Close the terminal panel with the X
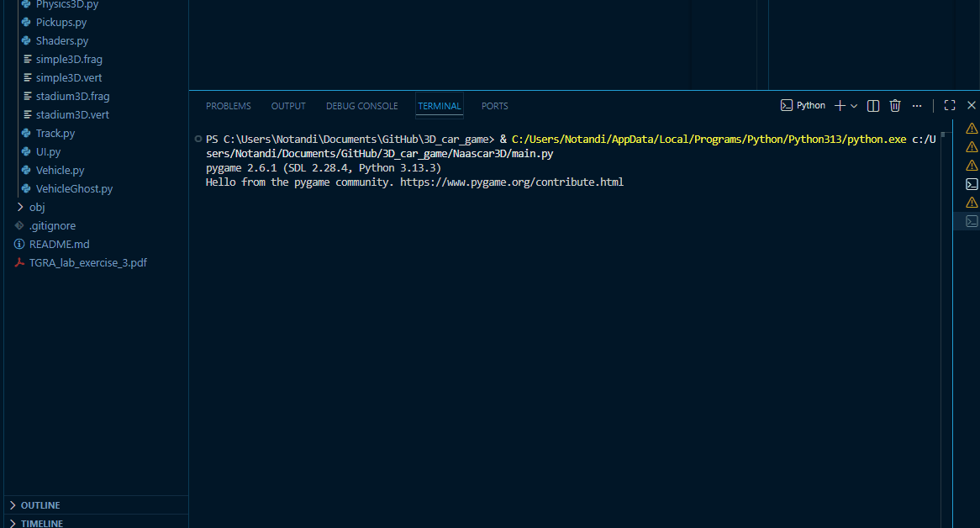 coord(972,106)
